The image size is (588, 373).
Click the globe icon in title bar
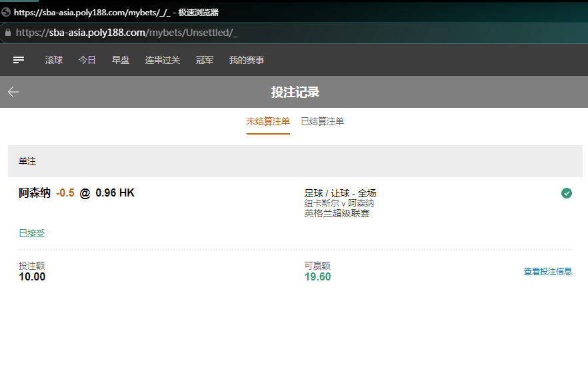click(6, 12)
